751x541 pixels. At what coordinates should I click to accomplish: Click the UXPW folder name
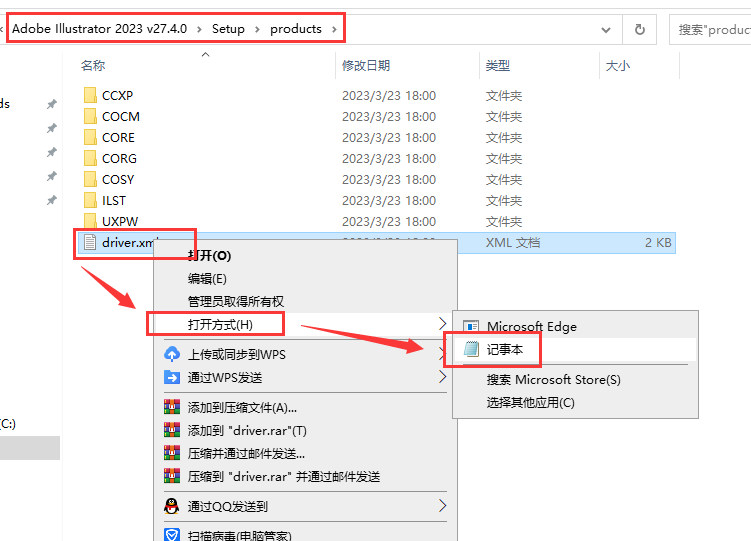tap(120, 221)
